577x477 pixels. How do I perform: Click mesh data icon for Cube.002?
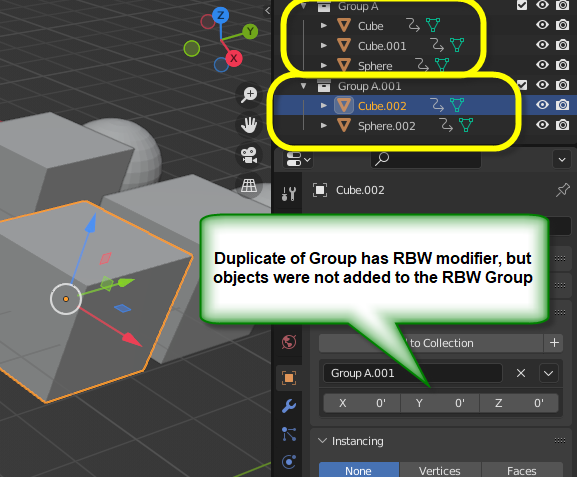(x=457, y=105)
